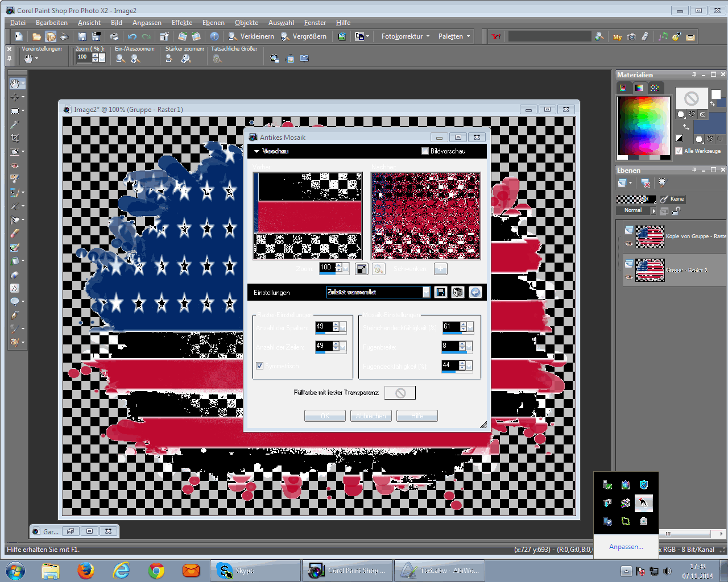This screenshot has height=582, width=728.
Task: Open the Datei menu
Action: (18, 23)
